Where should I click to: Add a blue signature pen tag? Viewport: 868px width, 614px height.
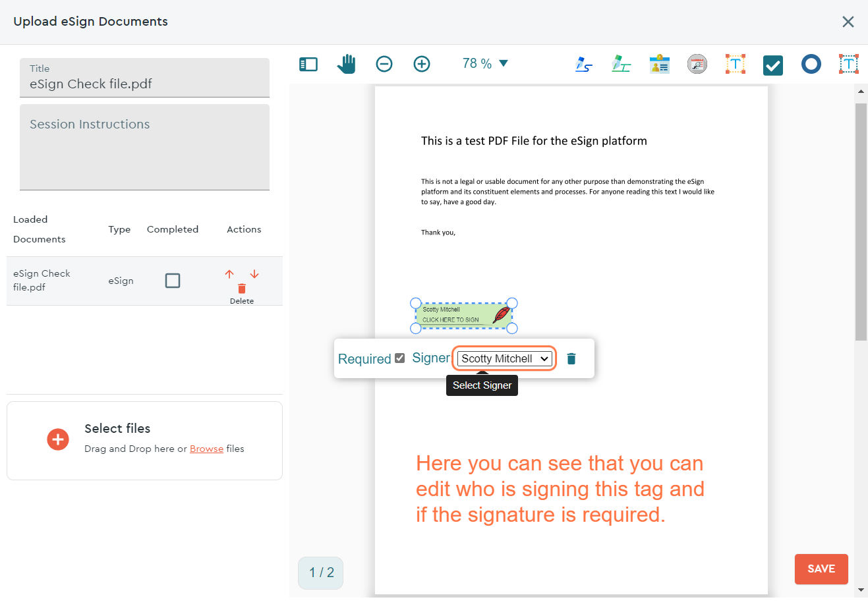pos(583,64)
